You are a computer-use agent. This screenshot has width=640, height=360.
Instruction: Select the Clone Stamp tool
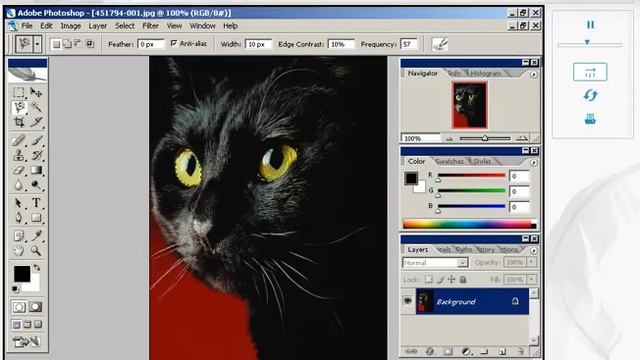pyautogui.click(x=18, y=156)
